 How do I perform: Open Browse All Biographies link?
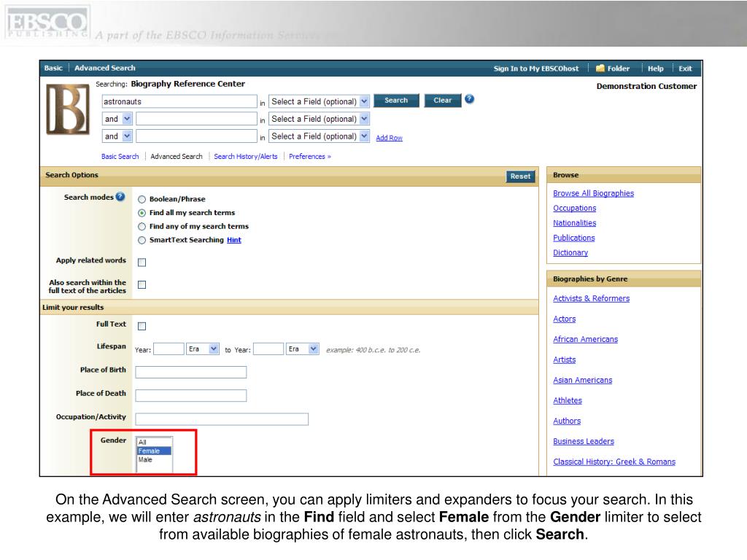(593, 193)
